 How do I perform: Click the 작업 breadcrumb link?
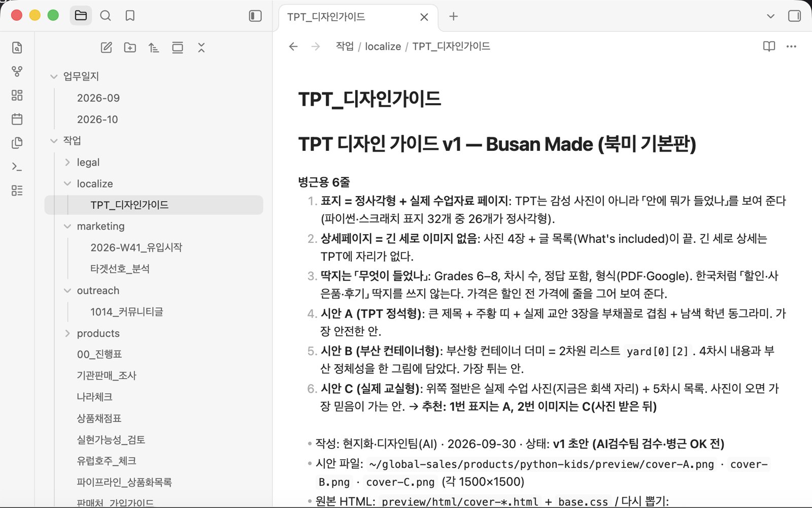coord(345,46)
